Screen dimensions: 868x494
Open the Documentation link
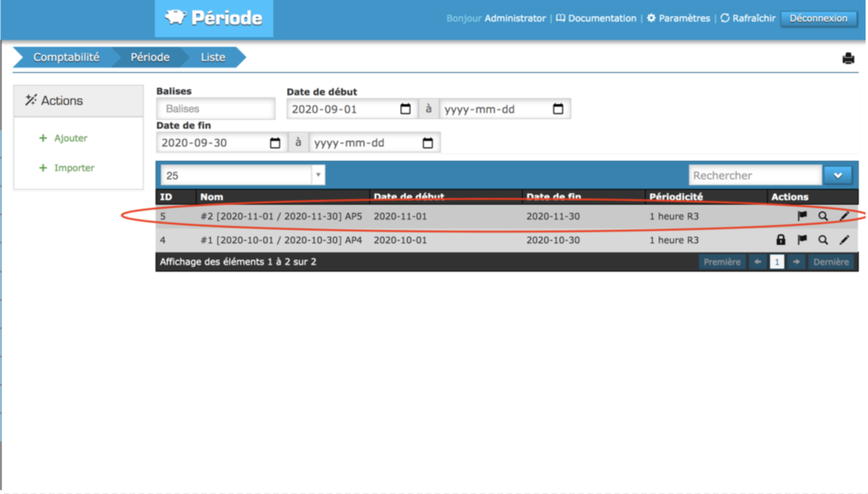pos(596,18)
